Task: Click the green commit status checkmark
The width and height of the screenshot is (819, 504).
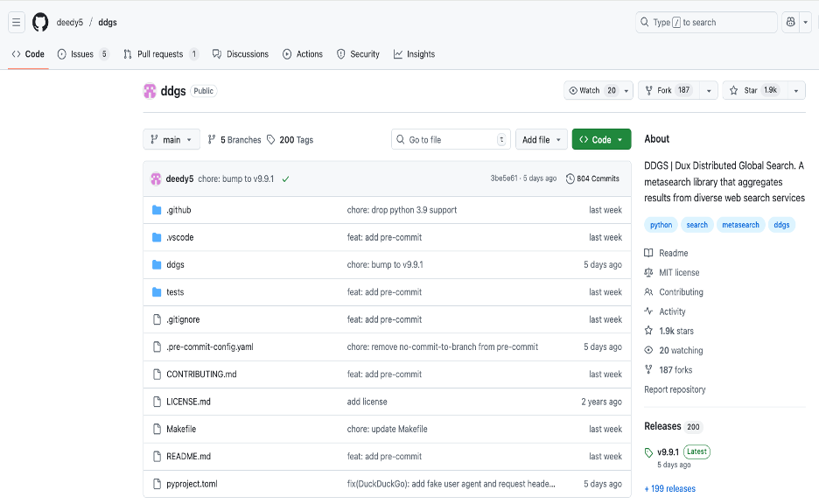Action: (285, 178)
